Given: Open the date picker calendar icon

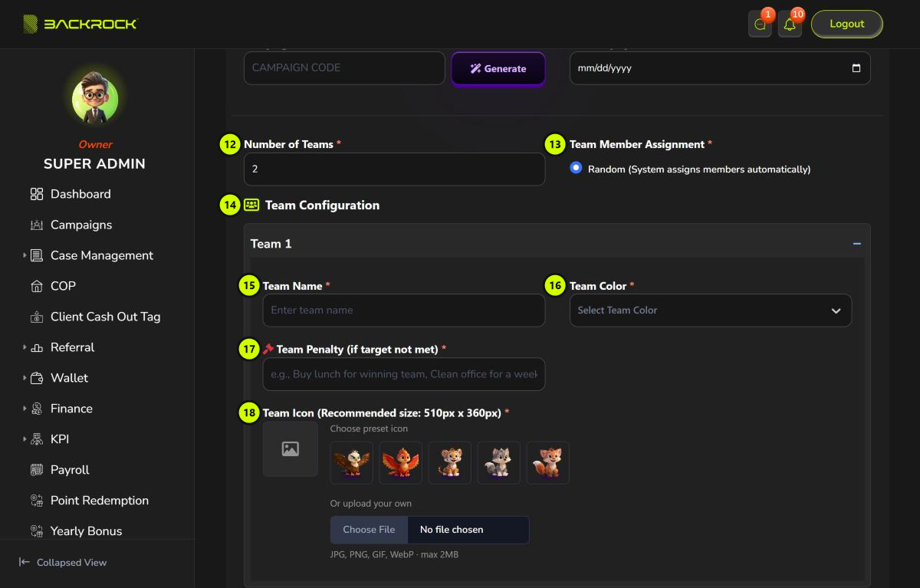Looking at the screenshot, I should (x=856, y=67).
